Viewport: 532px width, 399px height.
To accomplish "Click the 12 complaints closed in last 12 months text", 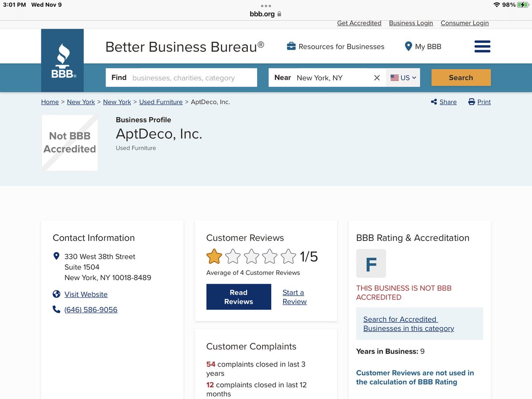I will pyautogui.click(x=256, y=389).
